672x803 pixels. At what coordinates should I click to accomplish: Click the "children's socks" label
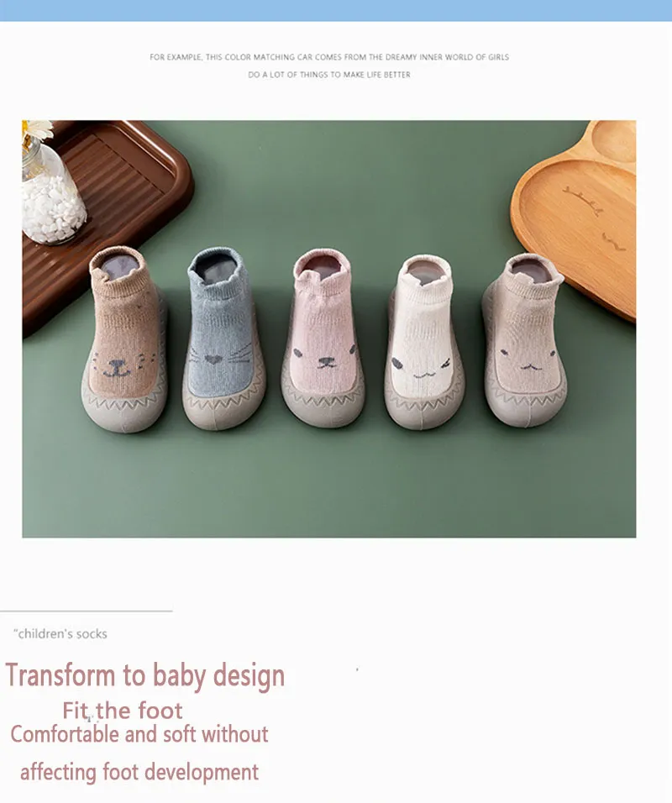60,634
